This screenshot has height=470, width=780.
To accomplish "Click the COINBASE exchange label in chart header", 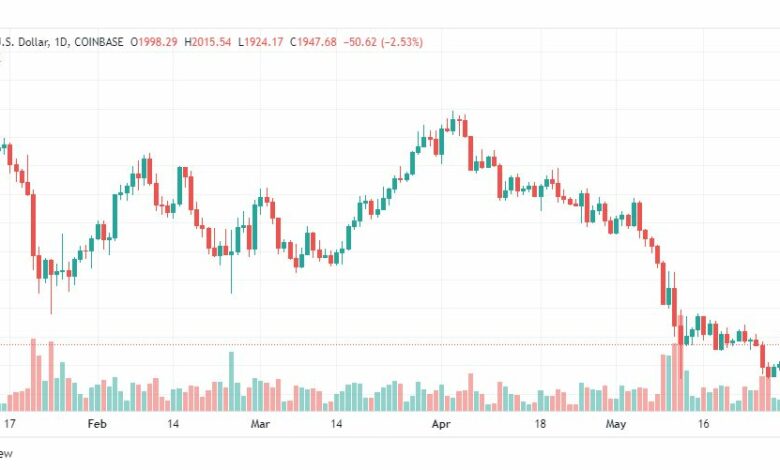I will pos(98,42).
